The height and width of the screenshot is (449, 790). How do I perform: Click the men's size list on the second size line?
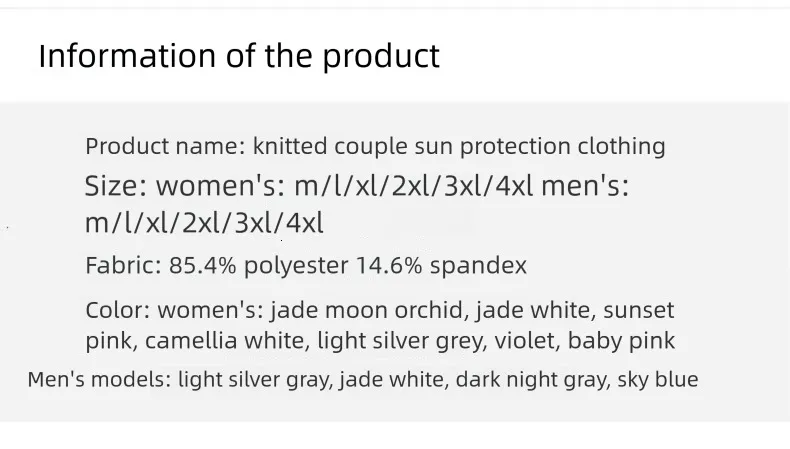click(204, 223)
